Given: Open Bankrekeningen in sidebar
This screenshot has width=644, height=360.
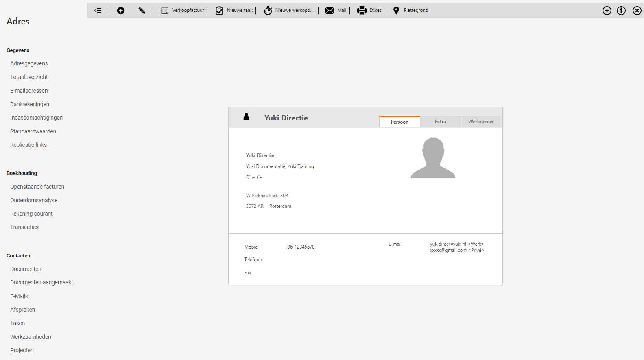Looking at the screenshot, I should coord(30,104).
